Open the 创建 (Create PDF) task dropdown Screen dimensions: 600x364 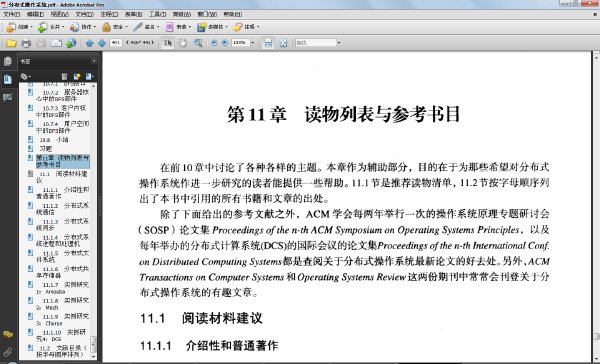point(20,27)
